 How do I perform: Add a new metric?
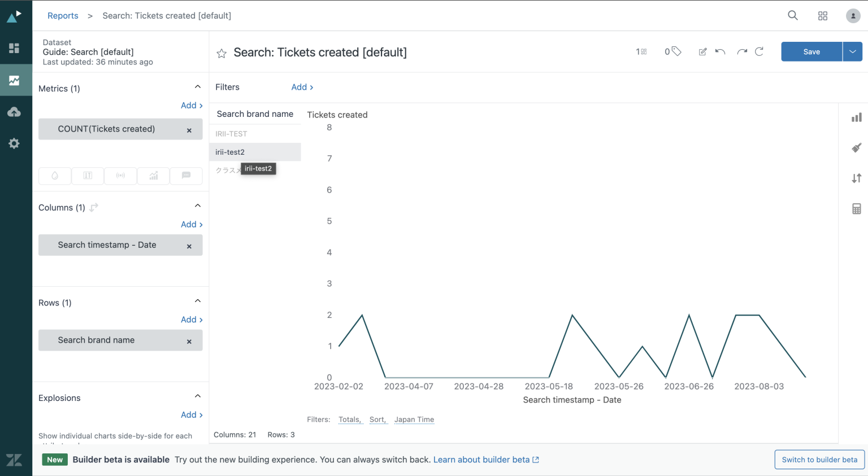(x=192, y=106)
